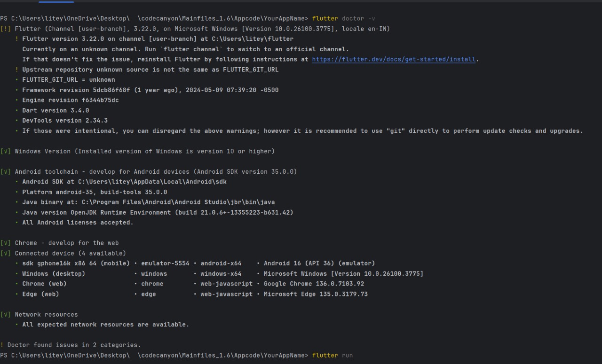Click 'All expected network resources are available.' line

(102, 325)
